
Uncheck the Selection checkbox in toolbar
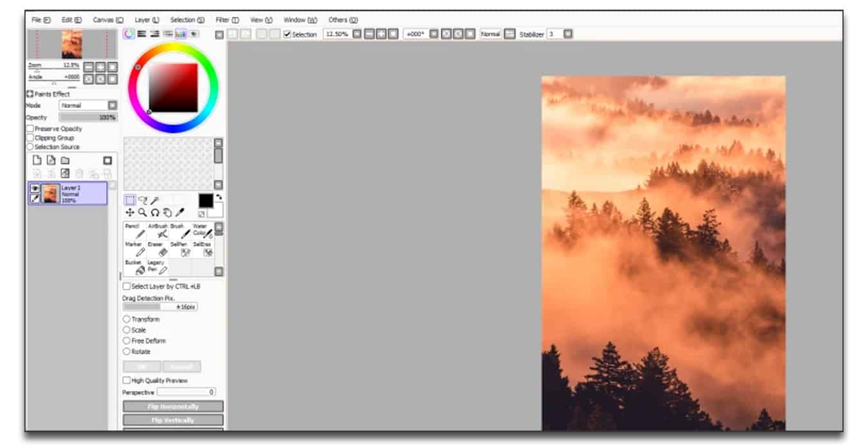287,34
